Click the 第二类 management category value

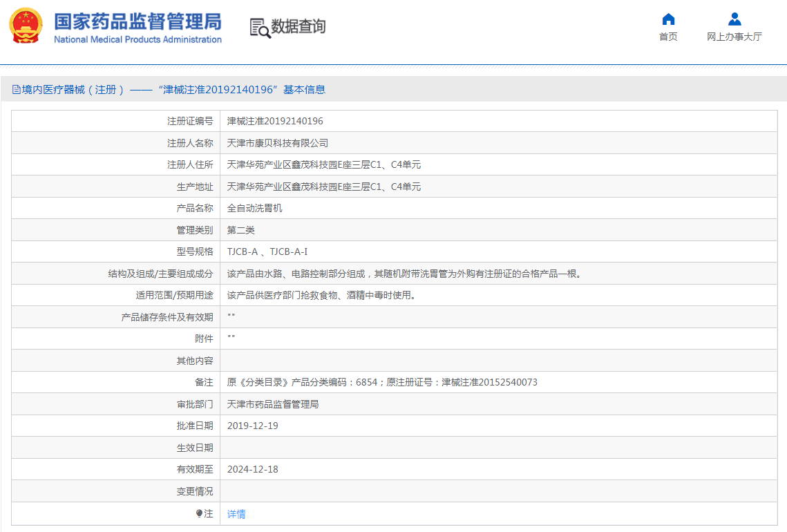(x=241, y=230)
